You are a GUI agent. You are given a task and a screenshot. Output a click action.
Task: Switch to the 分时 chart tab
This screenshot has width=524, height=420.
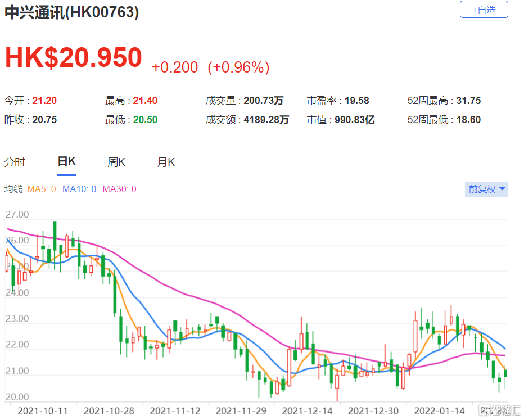tap(15, 162)
